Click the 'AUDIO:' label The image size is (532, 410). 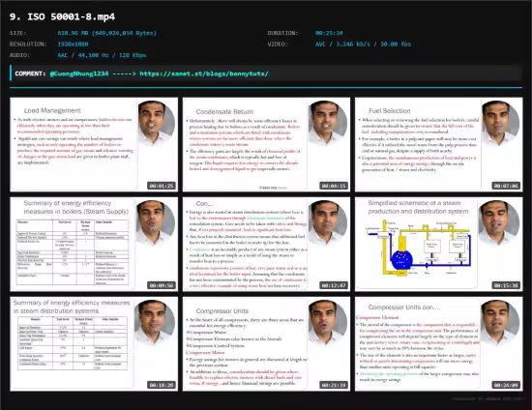pos(19,55)
